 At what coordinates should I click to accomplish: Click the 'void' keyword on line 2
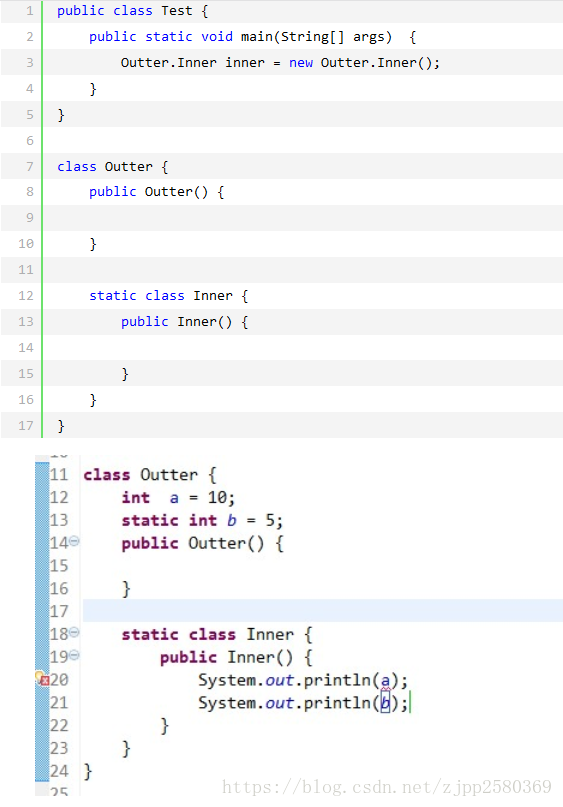pyautogui.click(x=217, y=37)
